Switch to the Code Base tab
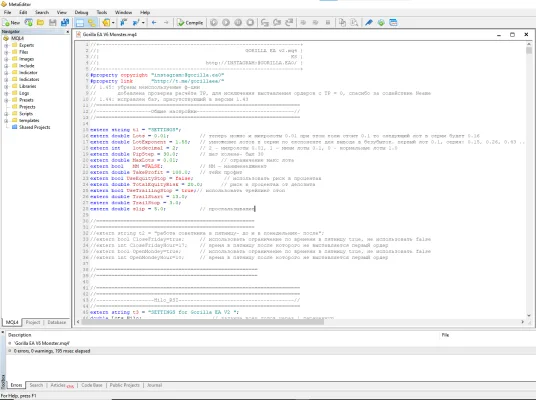536x400 pixels. (92, 385)
